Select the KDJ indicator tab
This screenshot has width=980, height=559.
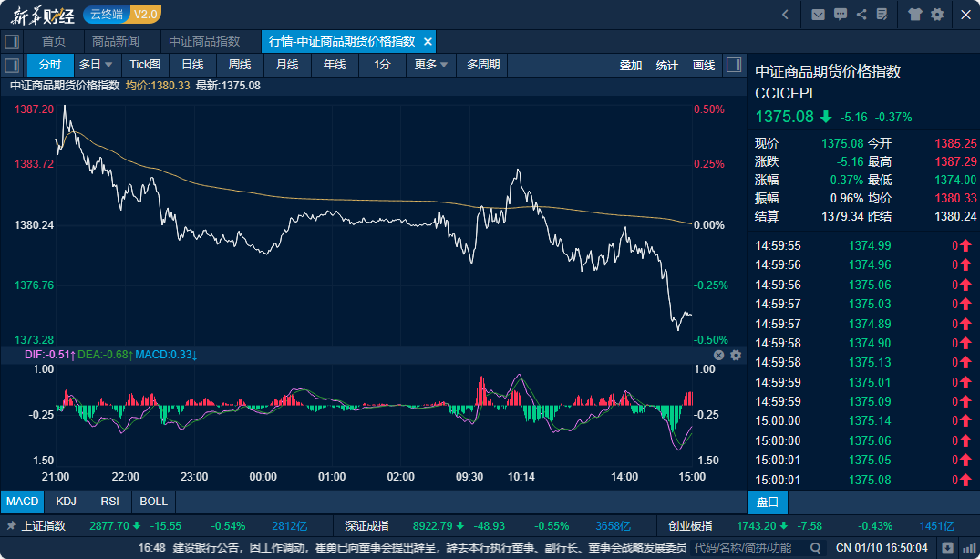[x=66, y=501]
